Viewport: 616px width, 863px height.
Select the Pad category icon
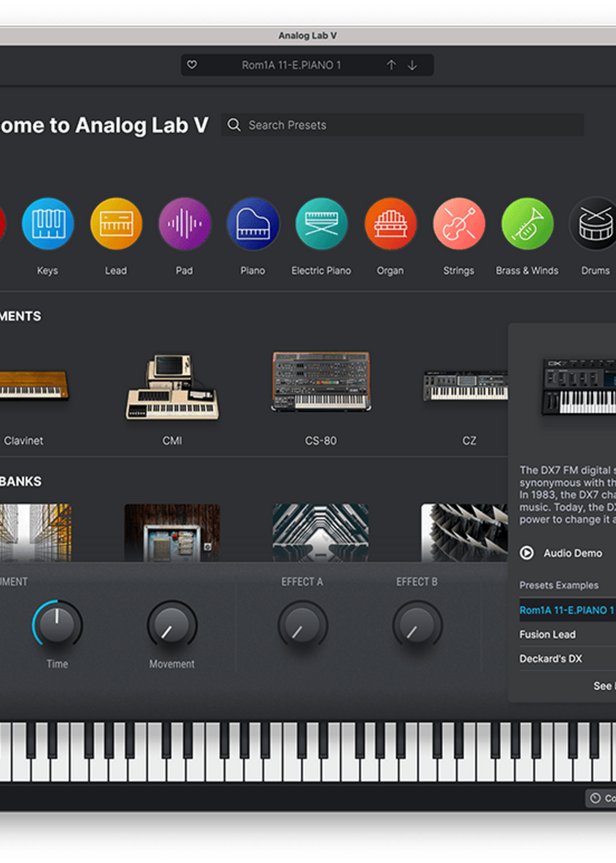tap(185, 223)
